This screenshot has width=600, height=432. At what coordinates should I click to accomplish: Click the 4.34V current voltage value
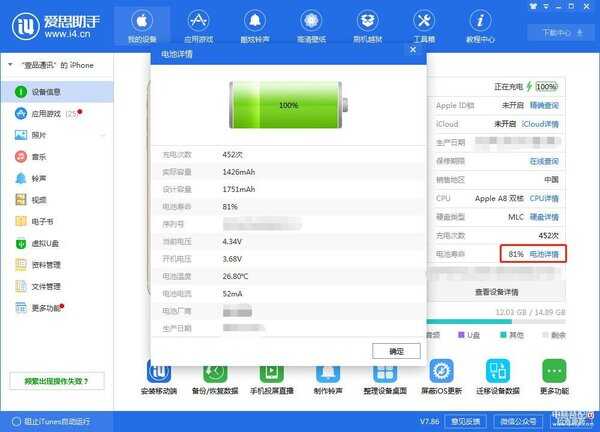(232, 241)
